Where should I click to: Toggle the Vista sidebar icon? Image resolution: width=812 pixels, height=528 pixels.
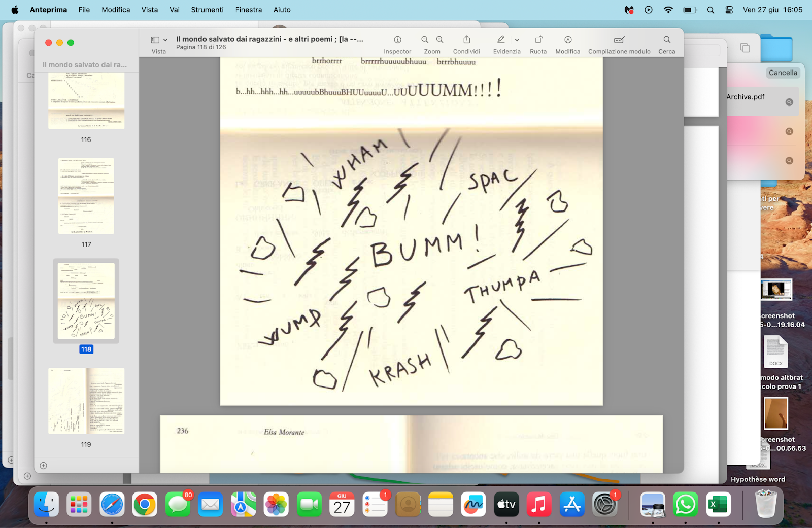tap(155, 40)
